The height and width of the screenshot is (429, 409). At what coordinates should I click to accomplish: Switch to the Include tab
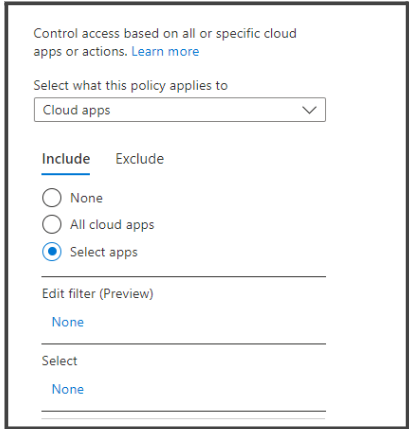pos(66,159)
